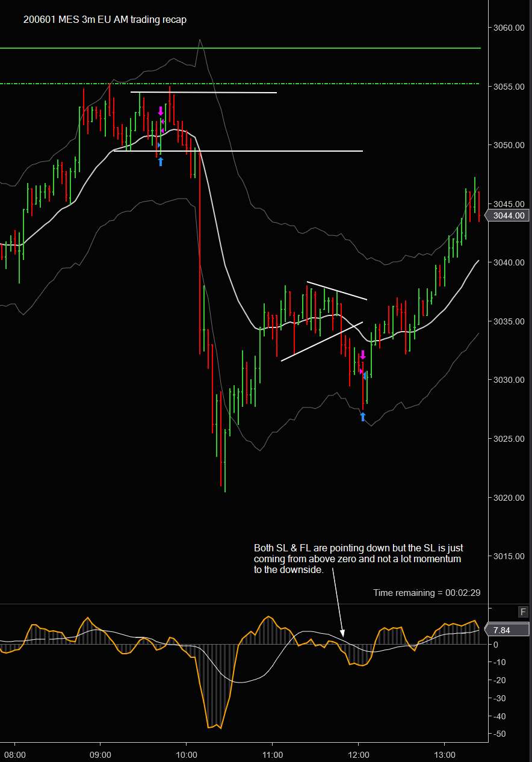Click the chart title '200601 MES 3m EU AM trading recap'
Screen dimensions: 532x762
(x=105, y=20)
